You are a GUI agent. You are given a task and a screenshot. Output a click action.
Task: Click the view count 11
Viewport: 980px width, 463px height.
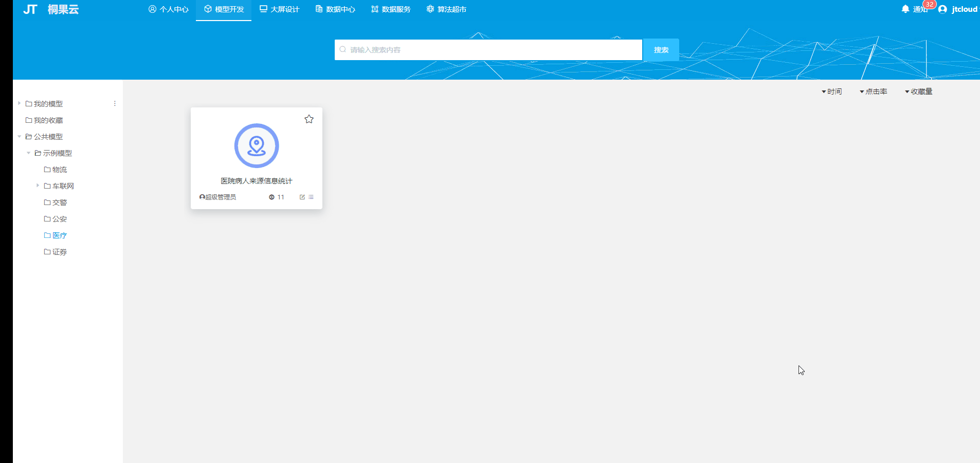(x=281, y=197)
